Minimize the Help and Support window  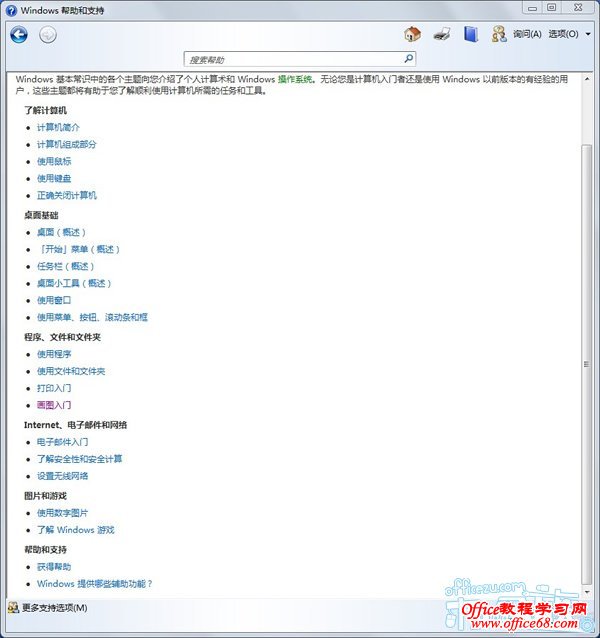pyautogui.click(x=532, y=8)
